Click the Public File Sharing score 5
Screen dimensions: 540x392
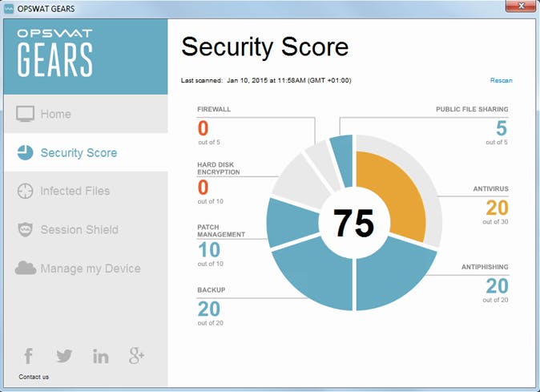[502, 128]
